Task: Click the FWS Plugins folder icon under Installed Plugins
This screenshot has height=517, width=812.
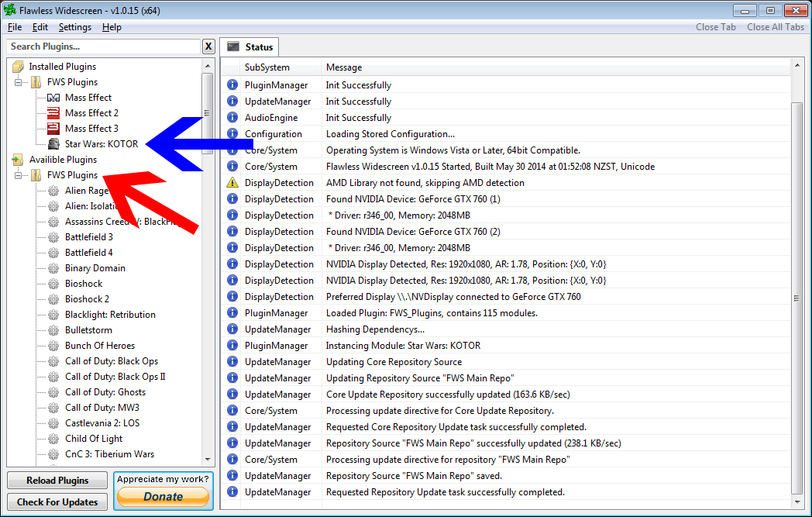Action: click(x=36, y=82)
